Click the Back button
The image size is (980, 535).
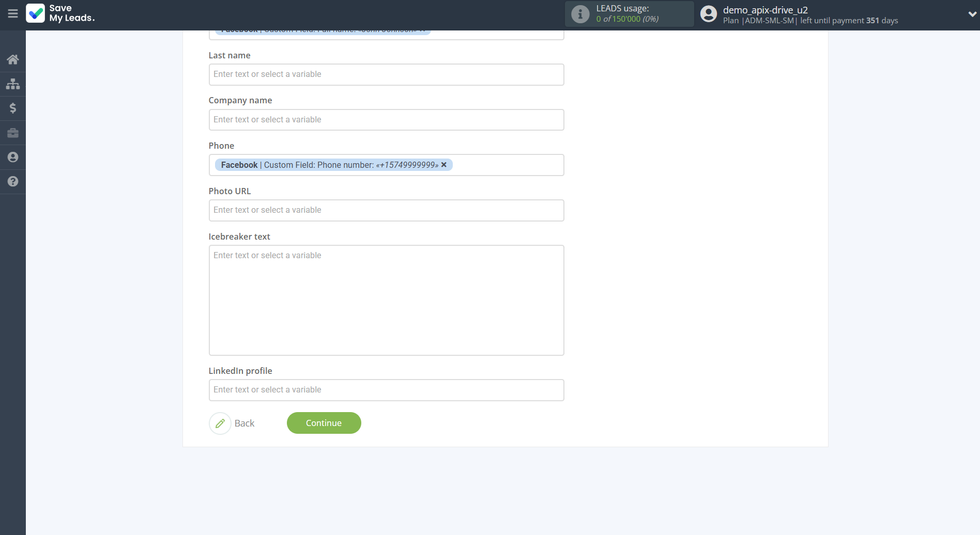click(x=233, y=423)
